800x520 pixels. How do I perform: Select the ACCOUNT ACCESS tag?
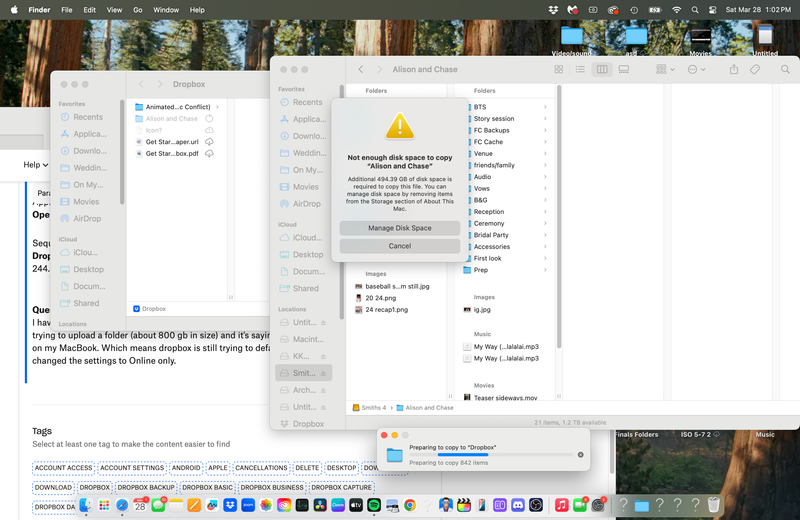point(64,468)
